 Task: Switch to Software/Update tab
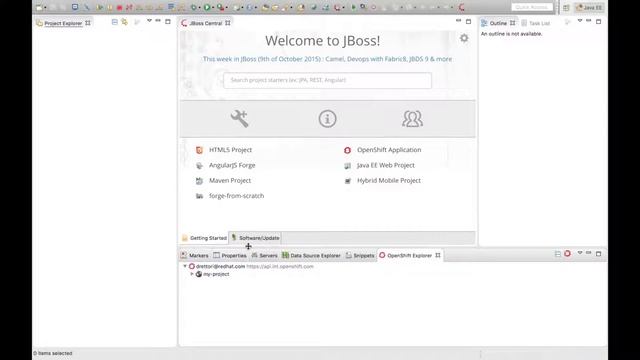coord(255,238)
